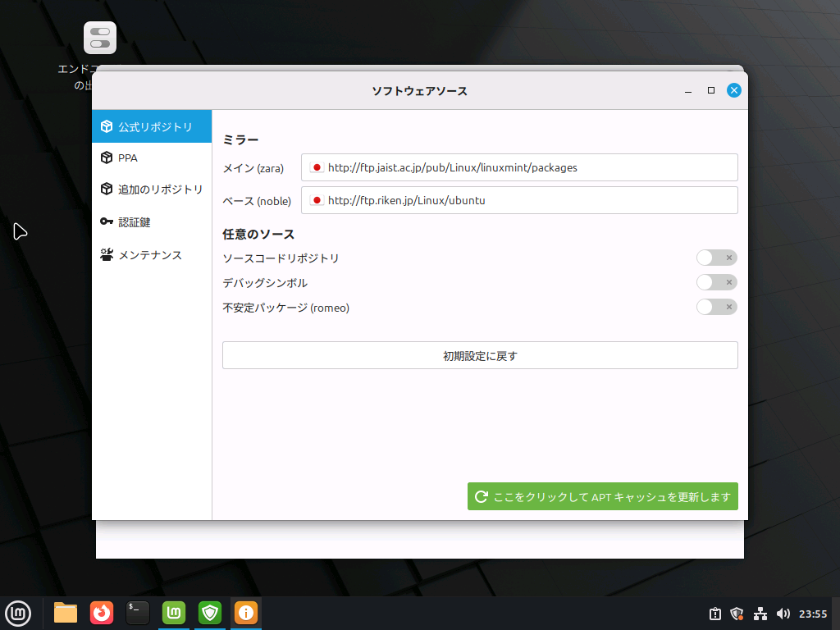The image size is (840, 630).
Task: Open the Terminal from the taskbar
Action: (138, 613)
